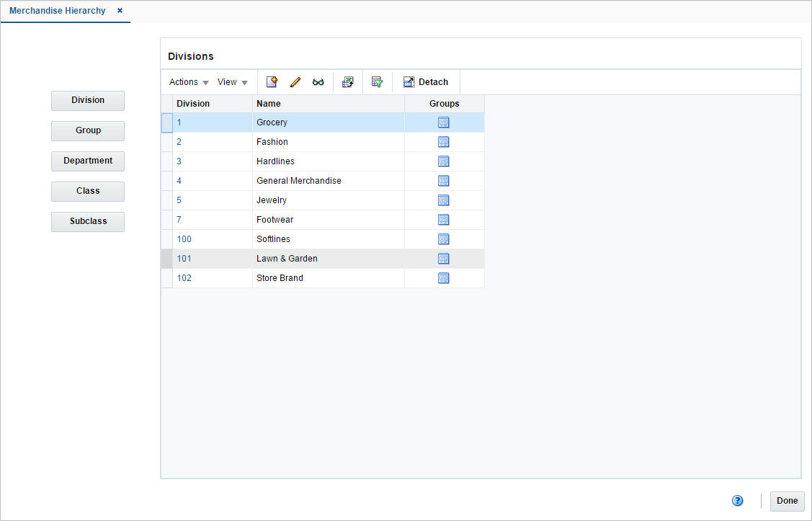Screen dimensions: 812x521
Task: Select the Lawn & Garden name cell
Action: click(329, 259)
